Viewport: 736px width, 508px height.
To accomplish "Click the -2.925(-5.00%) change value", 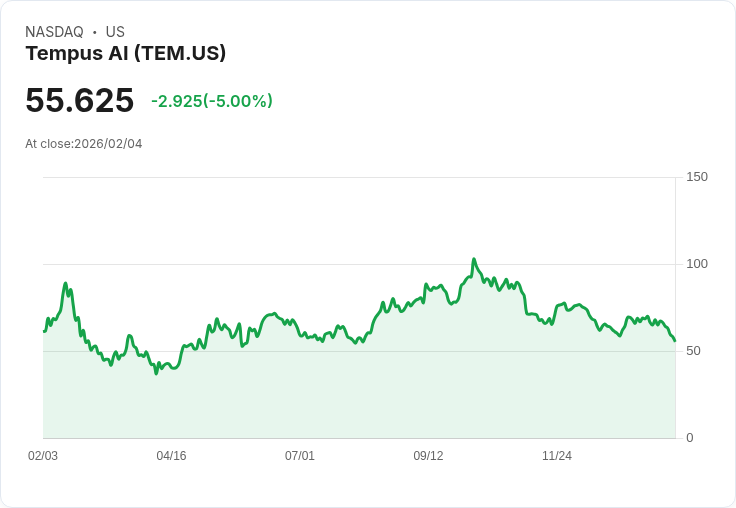I will click(212, 101).
